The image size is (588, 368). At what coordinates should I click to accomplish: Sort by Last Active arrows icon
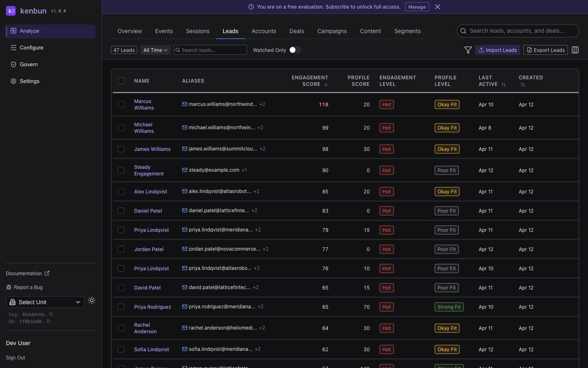click(503, 85)
